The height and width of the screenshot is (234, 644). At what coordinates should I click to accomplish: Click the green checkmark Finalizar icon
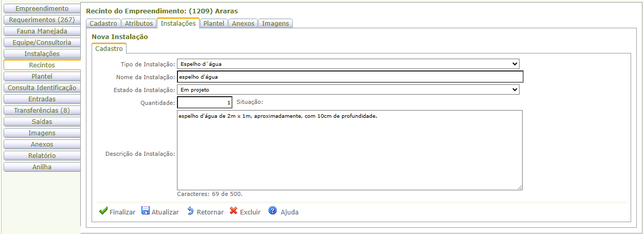[x=103, y=211]
